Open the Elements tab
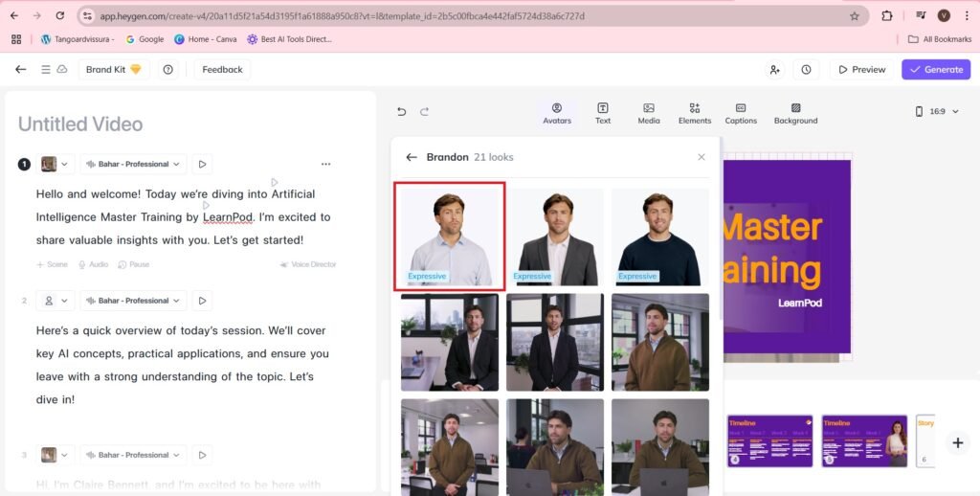Viewport: 980px width, 496px height. [695, 113]
